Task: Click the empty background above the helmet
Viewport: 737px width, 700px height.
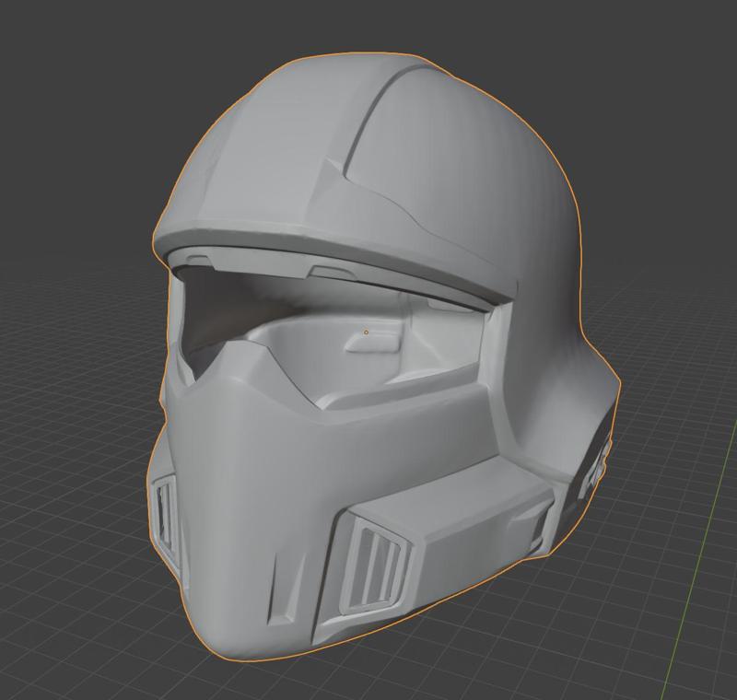Action: point(368,23)
